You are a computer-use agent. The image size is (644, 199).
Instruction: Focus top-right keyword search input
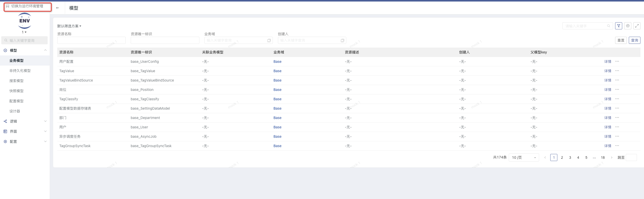click(x=588, y=26)
